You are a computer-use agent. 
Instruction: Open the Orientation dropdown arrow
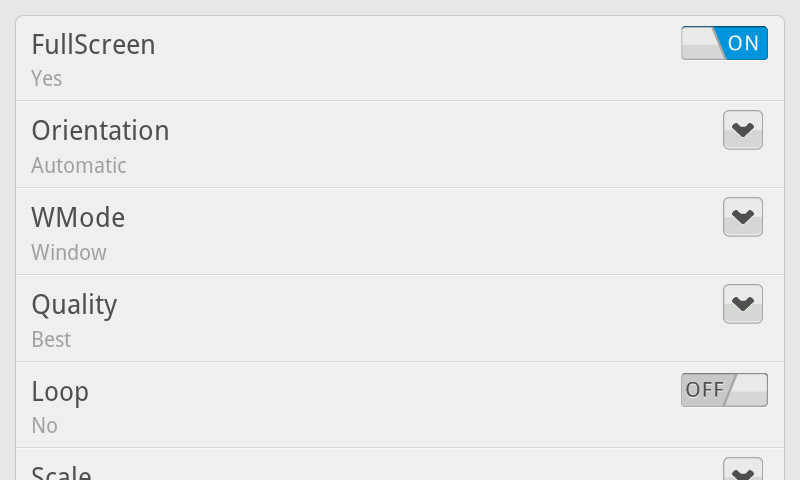point(742,130)
